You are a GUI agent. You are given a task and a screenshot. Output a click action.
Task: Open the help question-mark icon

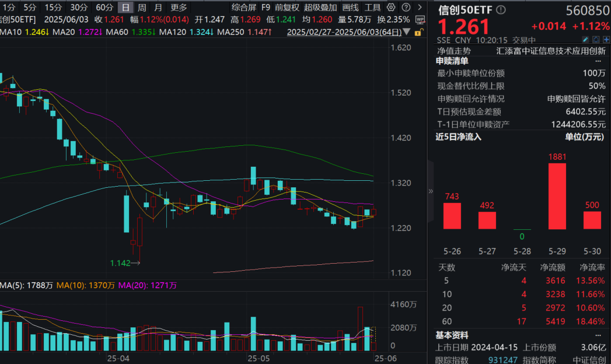[406, 7]
